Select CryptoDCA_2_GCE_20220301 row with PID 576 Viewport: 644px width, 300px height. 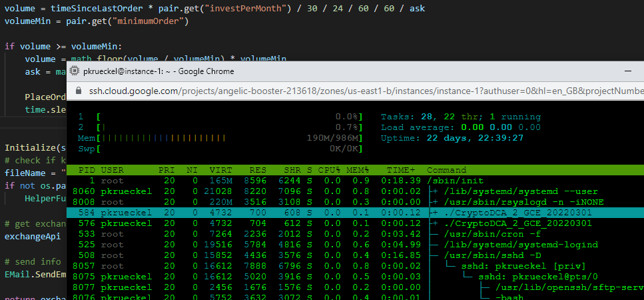[355, 223]
